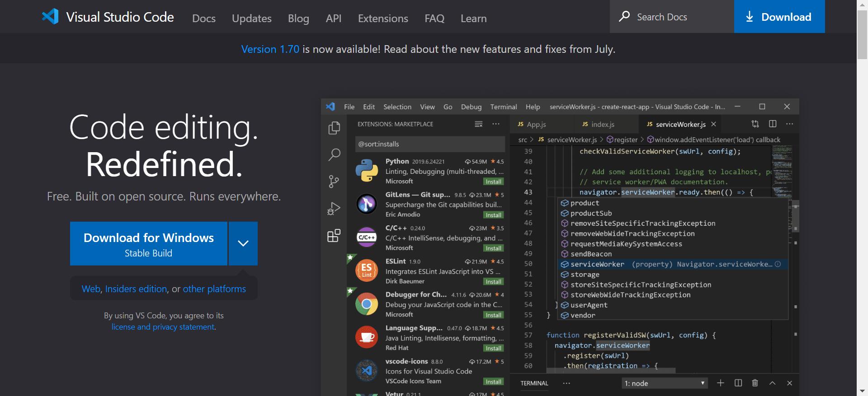
Task: Click the Python extension logo
Action: (x=367, y=171)
